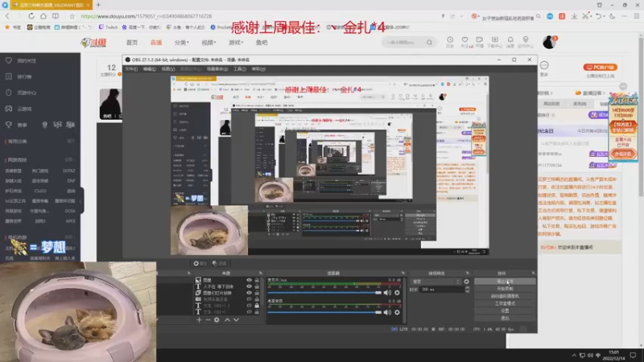Open the 消息 bell icon in the Douyu header
Image resolution: width=644 pixels, height=362 pixels.
(x=510, y=39)
